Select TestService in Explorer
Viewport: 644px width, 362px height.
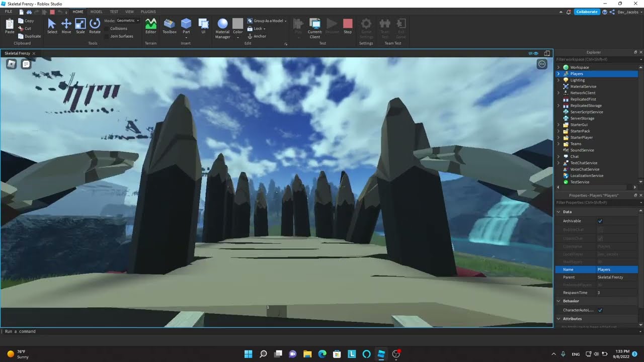click(x=580, y=182)
